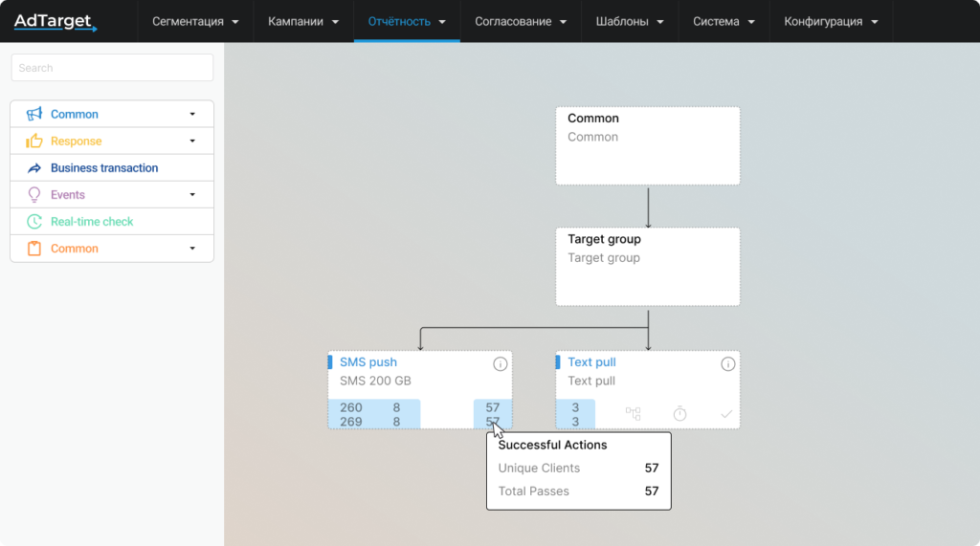The image size is (980, 546).
Task: Click the timer icon in Text pull node
Action: pos(679,414)
